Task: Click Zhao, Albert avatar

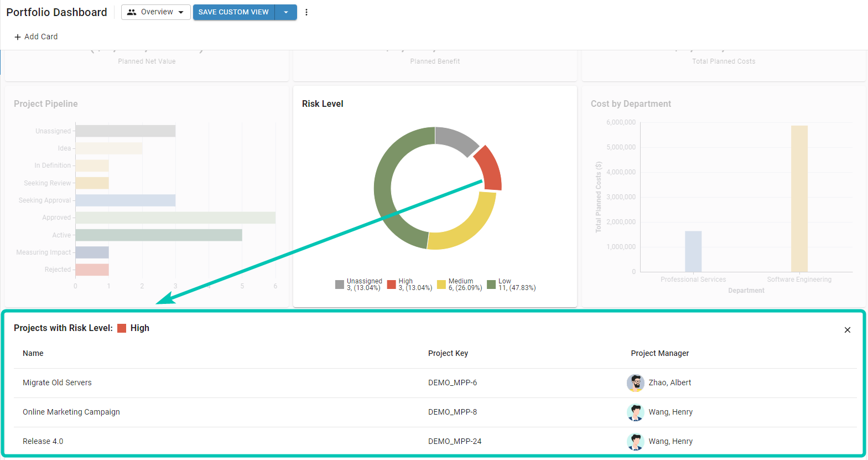Action: click(636, 383)
